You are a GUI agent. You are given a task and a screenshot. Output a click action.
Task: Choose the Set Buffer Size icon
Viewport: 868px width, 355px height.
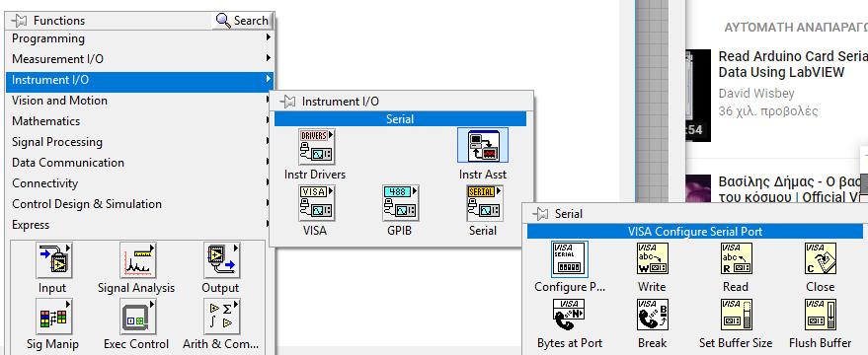737,316
